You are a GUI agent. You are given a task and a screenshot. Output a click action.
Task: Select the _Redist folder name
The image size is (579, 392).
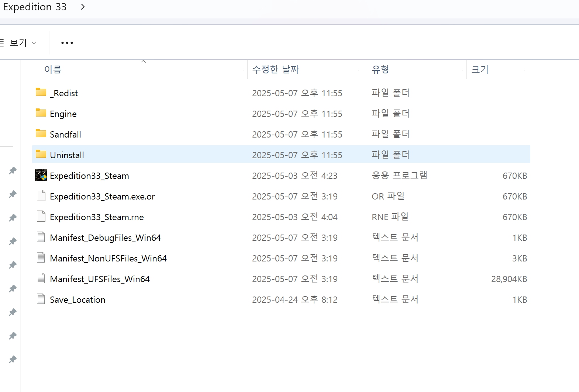[64, 93]
